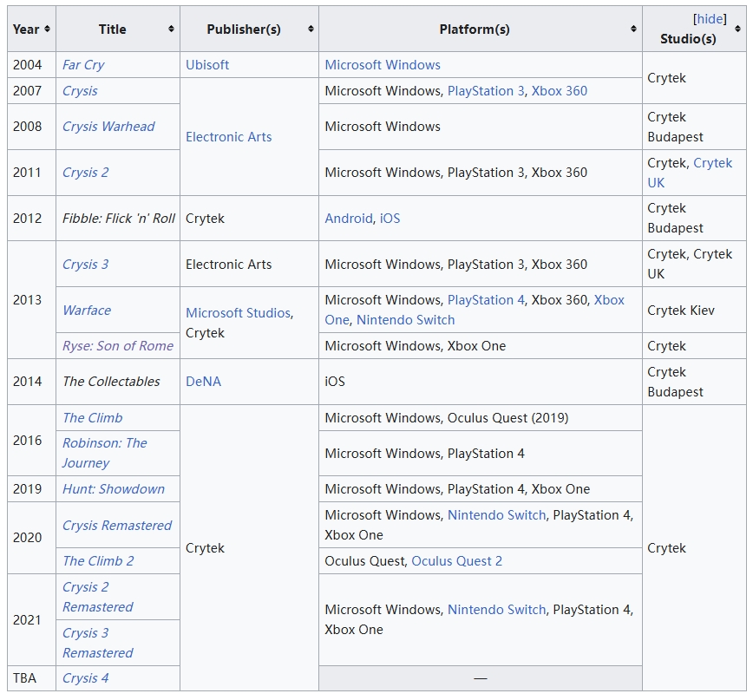Screen dimensions: 753x700
Task: Open the DeNA publisher link
Action: pyautogui.click(x=204, y=381)
